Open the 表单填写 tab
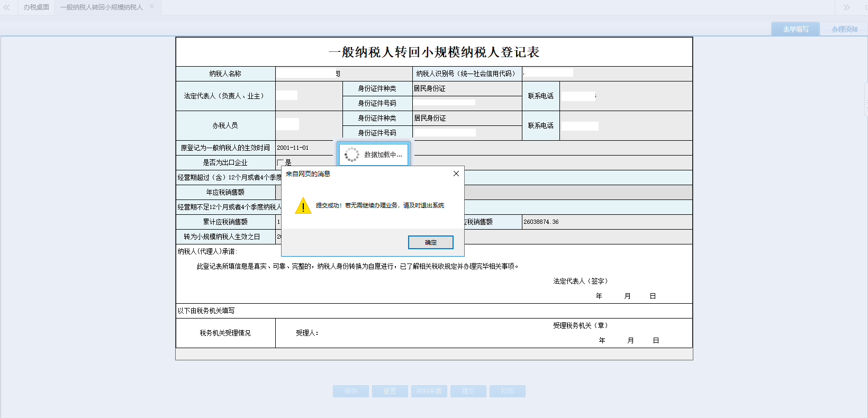 795,29
